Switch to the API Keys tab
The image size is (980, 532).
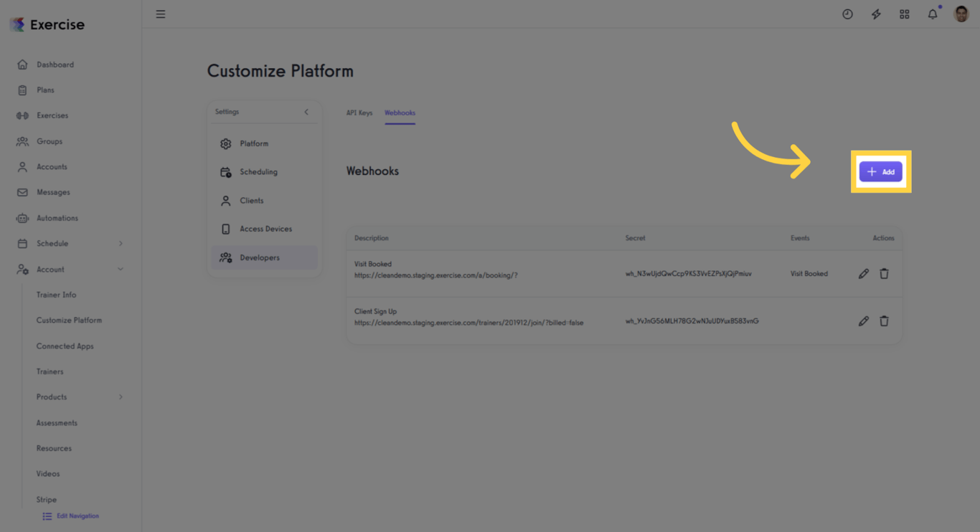click(x=359, y=113)
